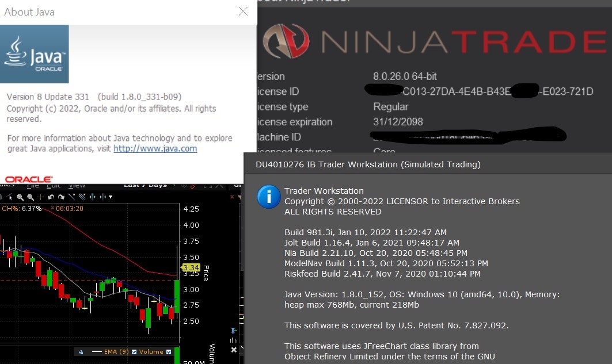This screenshot has height=364, width=612.
Task: Open the chart toolbar overflow dropdown arrow
Action: [x=111, y=197]
